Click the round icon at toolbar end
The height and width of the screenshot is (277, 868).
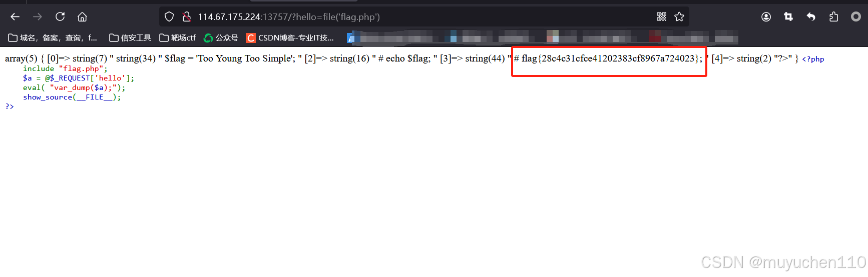pyautogui.click(x=856, y=17)
